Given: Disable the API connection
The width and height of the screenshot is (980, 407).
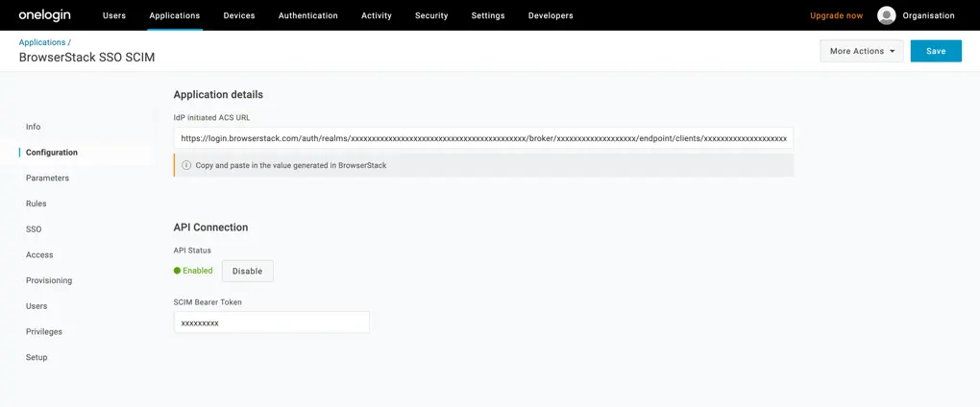Looking at the screenshot, I should (x=247, y=271).
